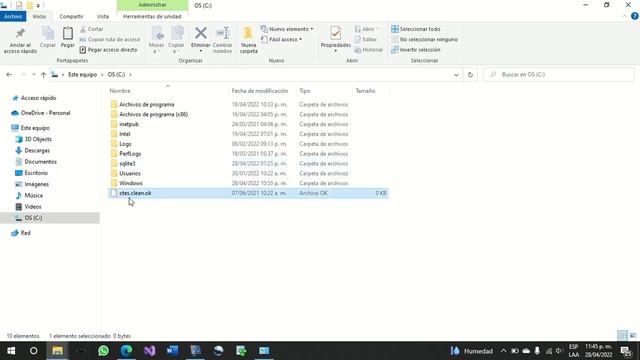Screen dimensions: 640x360
Task: Select the Usuarios folder
Action: point(130,173)
